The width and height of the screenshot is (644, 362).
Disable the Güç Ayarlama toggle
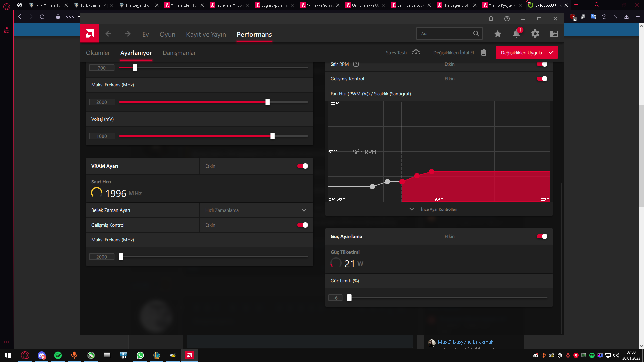(x=542, y=236)
